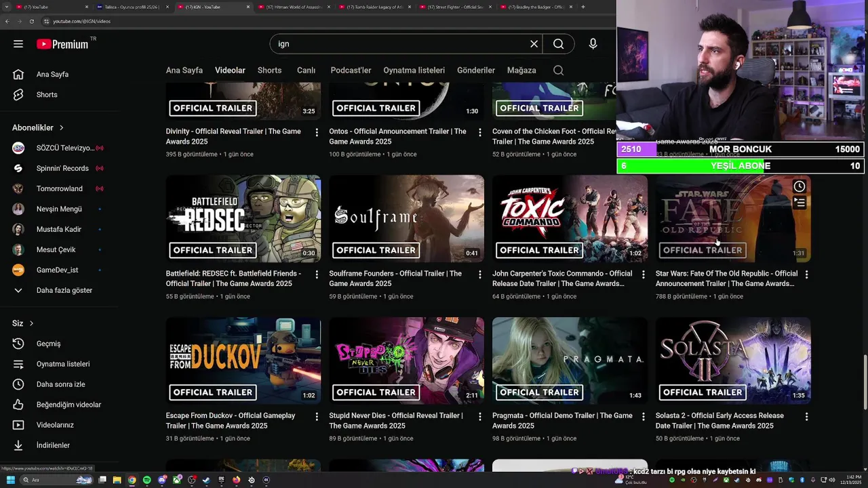Select the Videolar channel tab
This screenshot has height=488, width=868.
coord(230,70)
